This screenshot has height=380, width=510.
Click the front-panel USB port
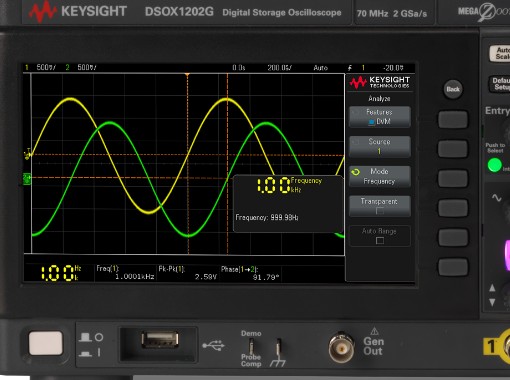(x=160, y=340)
